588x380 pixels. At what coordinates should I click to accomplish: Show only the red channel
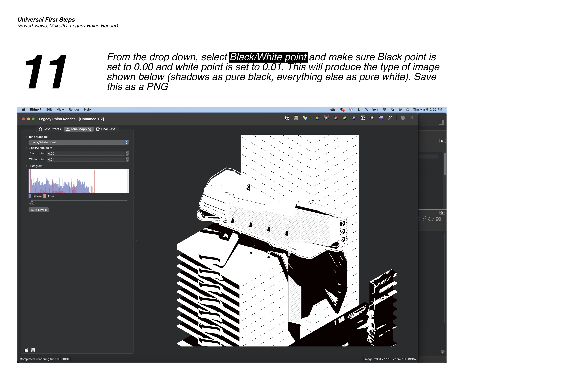(x=335, y=118)
